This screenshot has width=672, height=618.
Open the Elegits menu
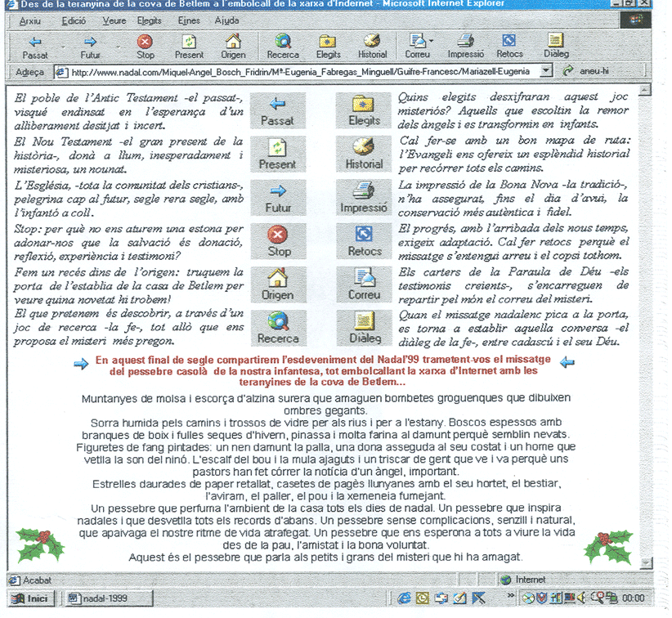coord(149,20)
